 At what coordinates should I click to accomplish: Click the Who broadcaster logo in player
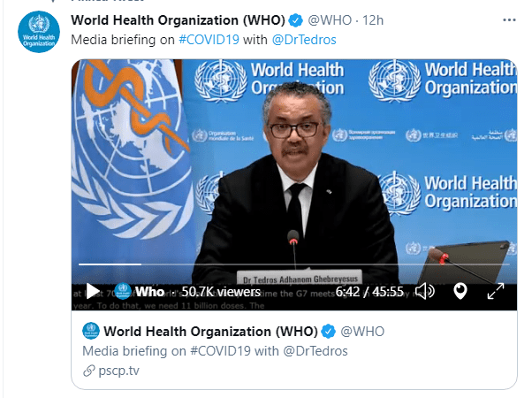tap(123, 291)
